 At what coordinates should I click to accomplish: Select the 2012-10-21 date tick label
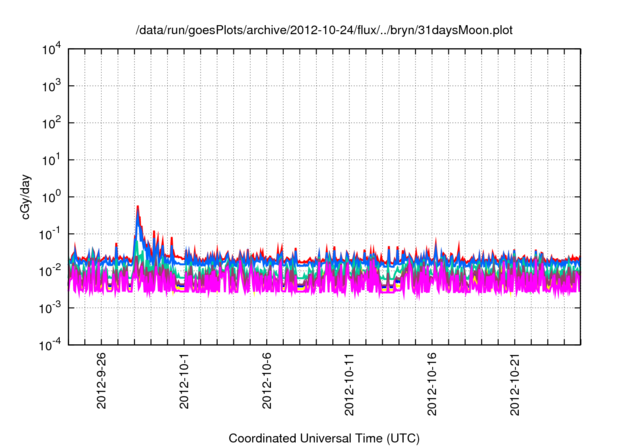[516, 384]
